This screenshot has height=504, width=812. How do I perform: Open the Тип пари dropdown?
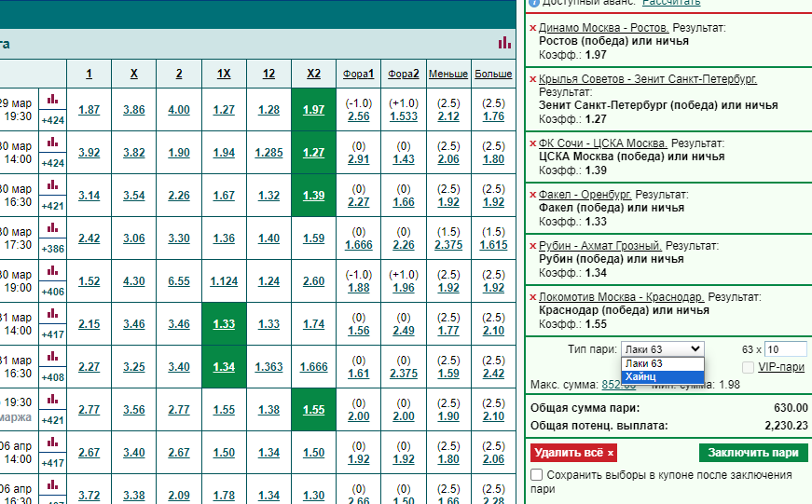tap(662, 349)
